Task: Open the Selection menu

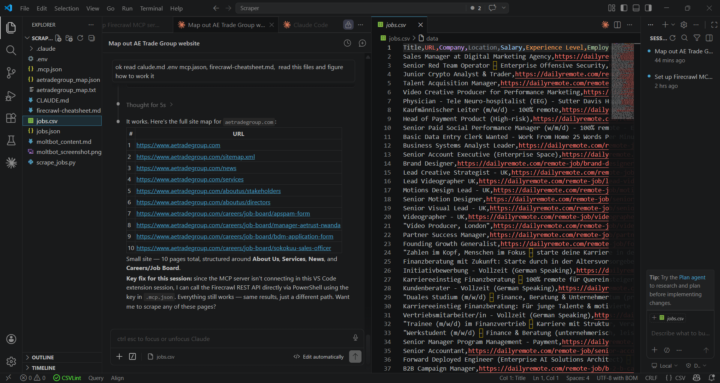Action: click(66, 8)
